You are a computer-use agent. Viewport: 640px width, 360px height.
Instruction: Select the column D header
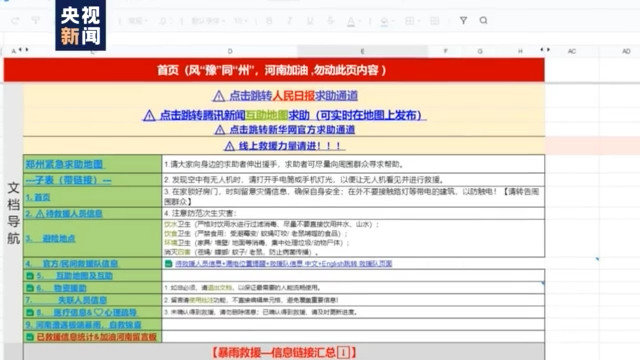230,51
